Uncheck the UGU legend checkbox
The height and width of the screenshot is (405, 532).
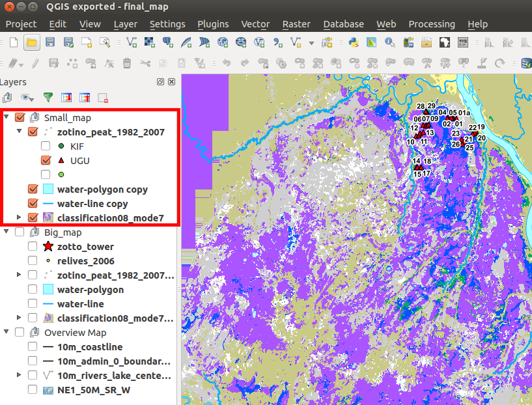pyautogui.click(x=46, y=160)
